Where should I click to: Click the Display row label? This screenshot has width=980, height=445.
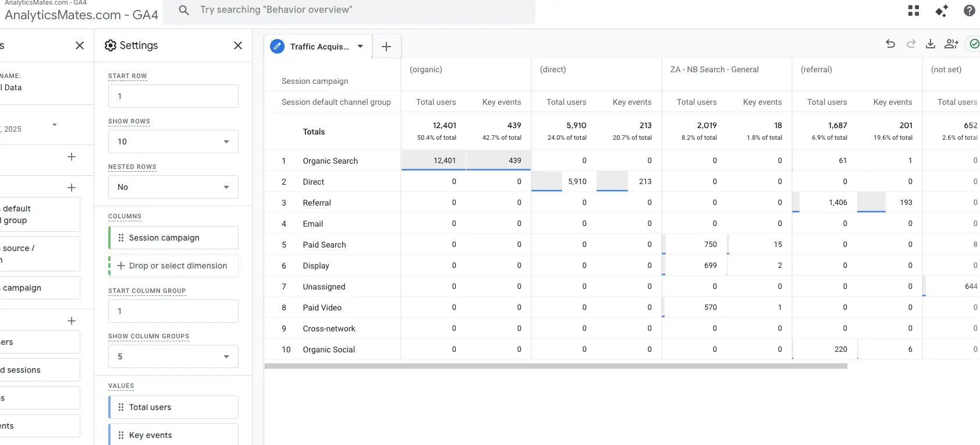click(316, 266)
